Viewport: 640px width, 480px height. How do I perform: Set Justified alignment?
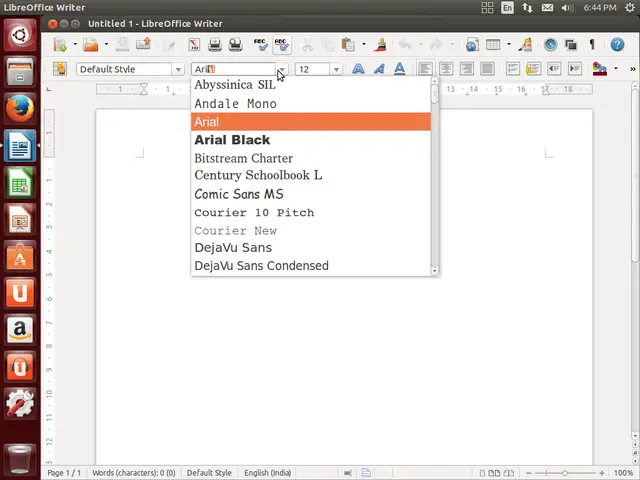click(x=487, y=69)
